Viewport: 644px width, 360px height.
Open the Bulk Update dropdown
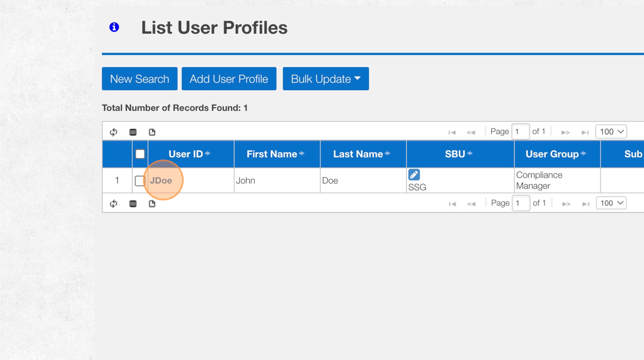point(325,79)
